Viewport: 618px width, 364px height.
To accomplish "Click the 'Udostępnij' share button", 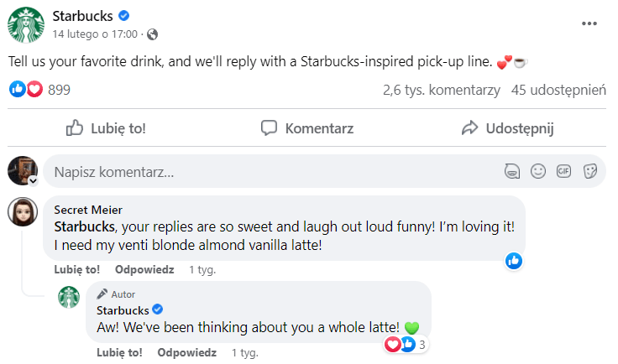I will pyautogui.click(x=508, y=128).
